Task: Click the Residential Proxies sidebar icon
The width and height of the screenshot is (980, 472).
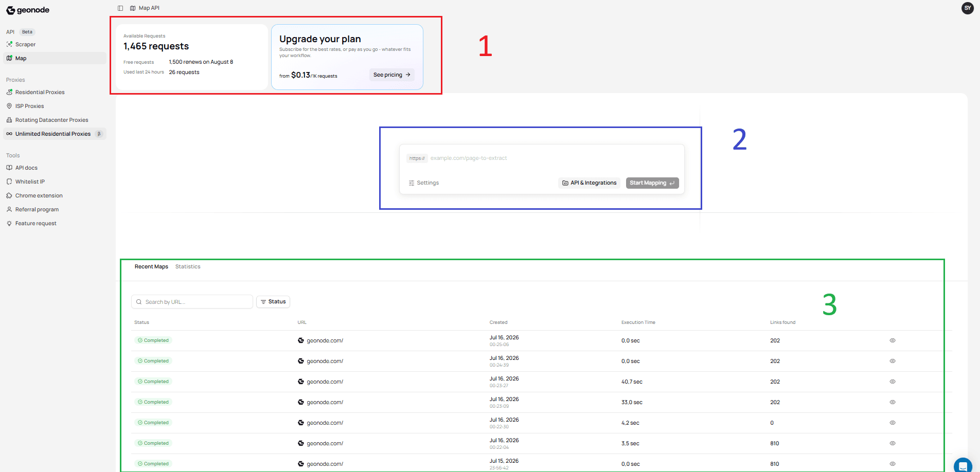Action: coord(9,92)
